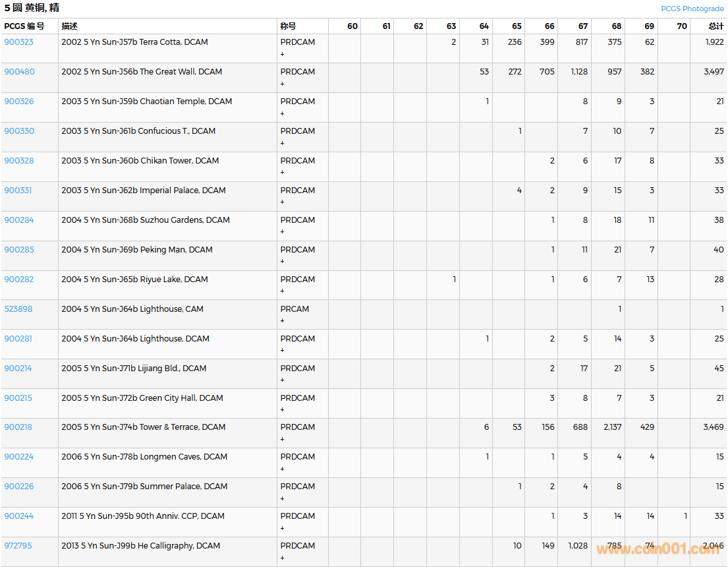This screenshot has width=728, height=567.
Task: Click the 2,137 count in Tower & Terrace row
Action: point(612,427)
